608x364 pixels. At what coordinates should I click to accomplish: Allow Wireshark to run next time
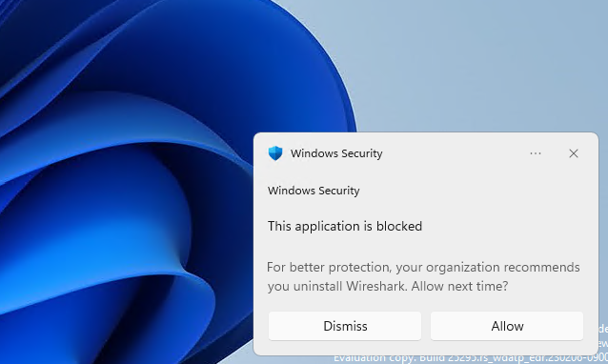coord(507,326)
